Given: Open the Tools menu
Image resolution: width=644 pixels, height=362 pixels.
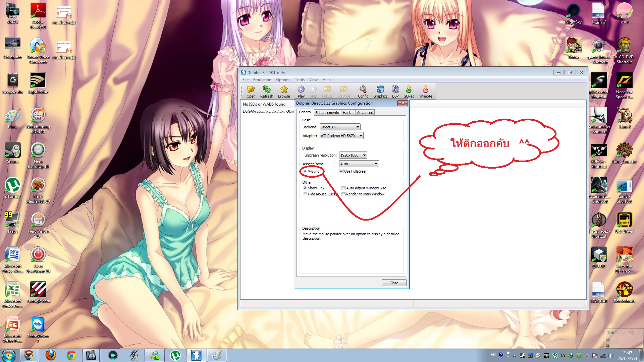Looking at the screenshot, I should pyautogui.click(x=300, y=80).
